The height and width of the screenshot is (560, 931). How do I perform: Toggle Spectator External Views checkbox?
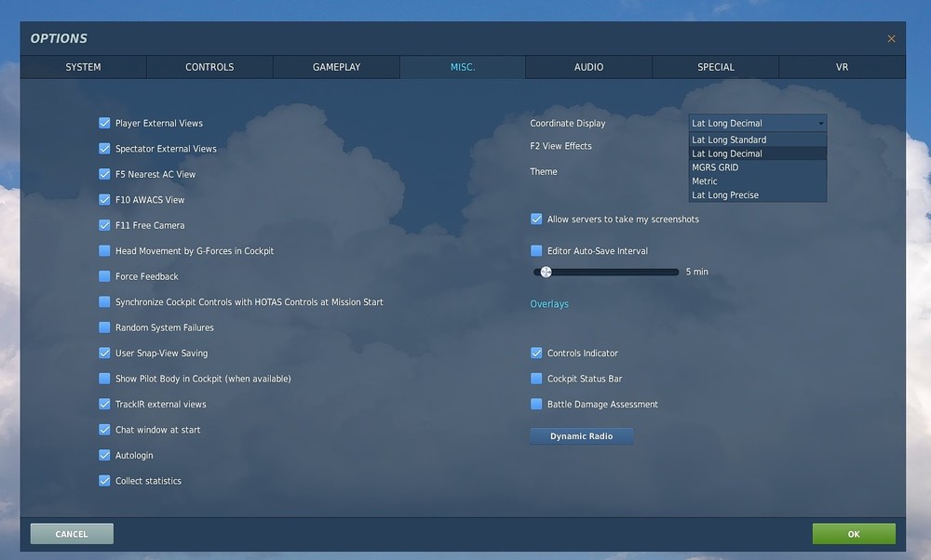click(x=104, y=148)
